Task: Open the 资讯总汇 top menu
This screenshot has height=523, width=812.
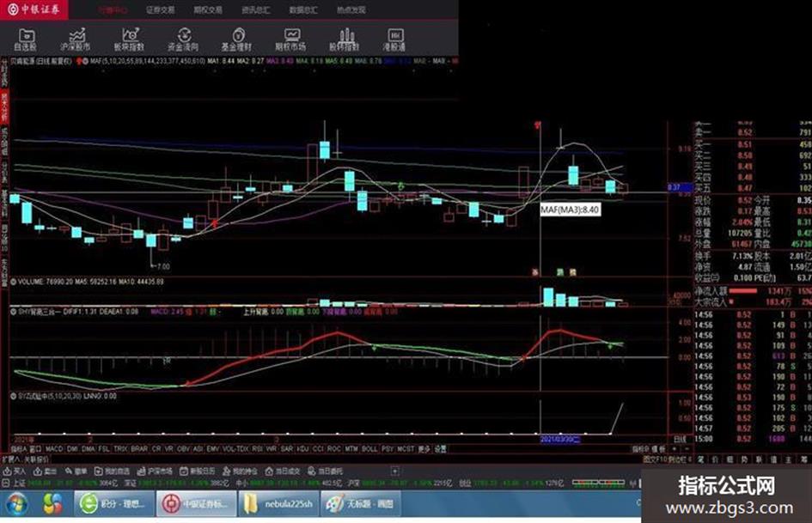Action: pos(256,9)
